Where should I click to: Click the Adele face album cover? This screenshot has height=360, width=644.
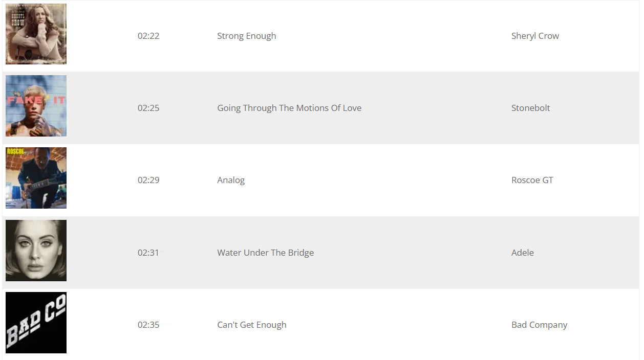tap(36, 251)
